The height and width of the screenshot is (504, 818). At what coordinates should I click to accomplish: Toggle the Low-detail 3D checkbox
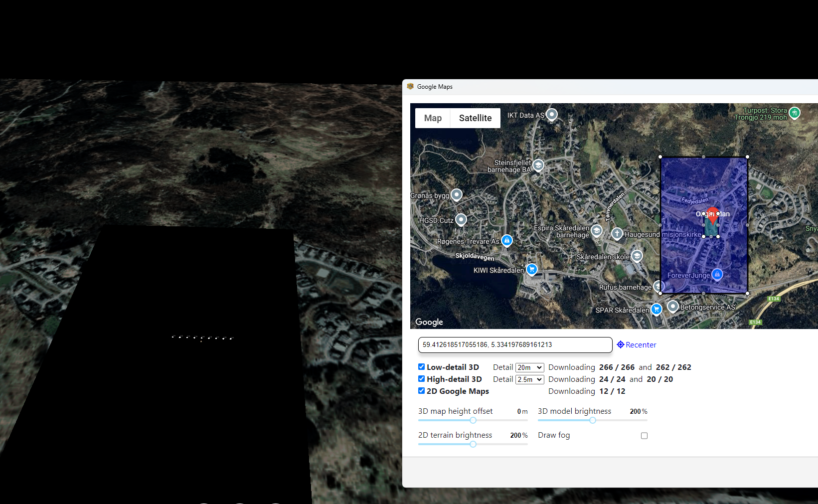tap(421, 367)
